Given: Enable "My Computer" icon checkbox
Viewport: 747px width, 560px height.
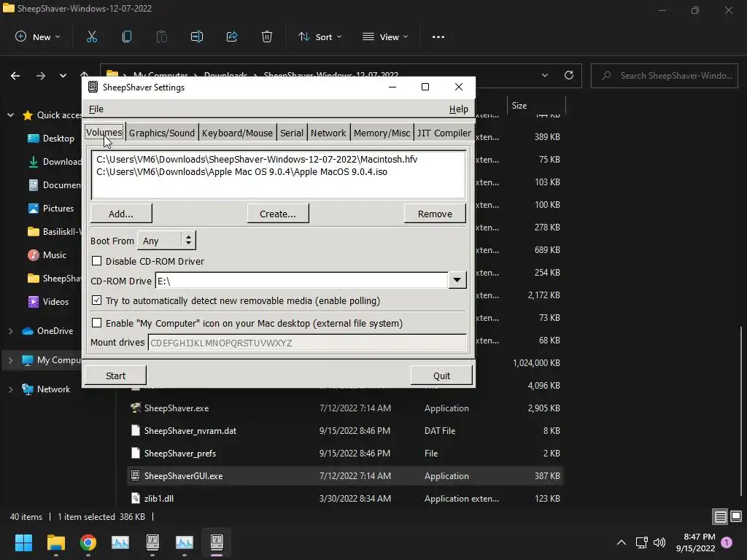Looking at the screenshot, I should (97, 323).
